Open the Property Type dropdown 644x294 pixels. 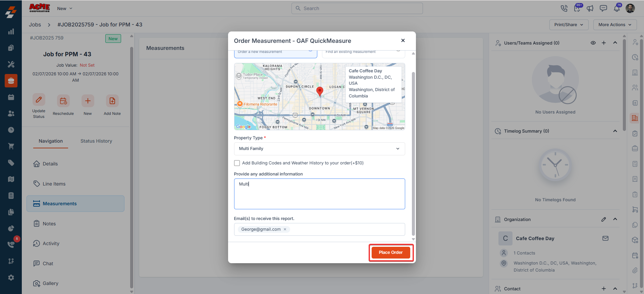click(x=319, y=149)
